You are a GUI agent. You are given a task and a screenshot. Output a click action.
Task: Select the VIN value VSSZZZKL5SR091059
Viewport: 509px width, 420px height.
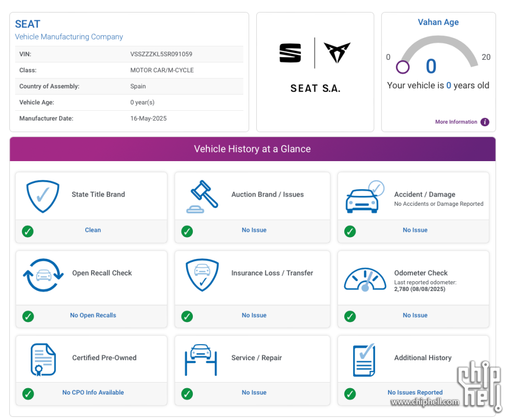coord(161,54)
